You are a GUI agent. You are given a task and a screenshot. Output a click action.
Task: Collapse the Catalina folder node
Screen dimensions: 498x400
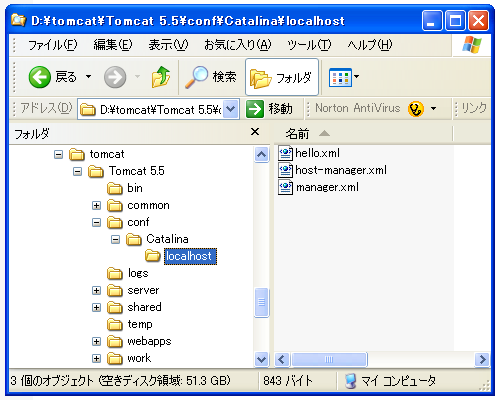tap(115, 239)
